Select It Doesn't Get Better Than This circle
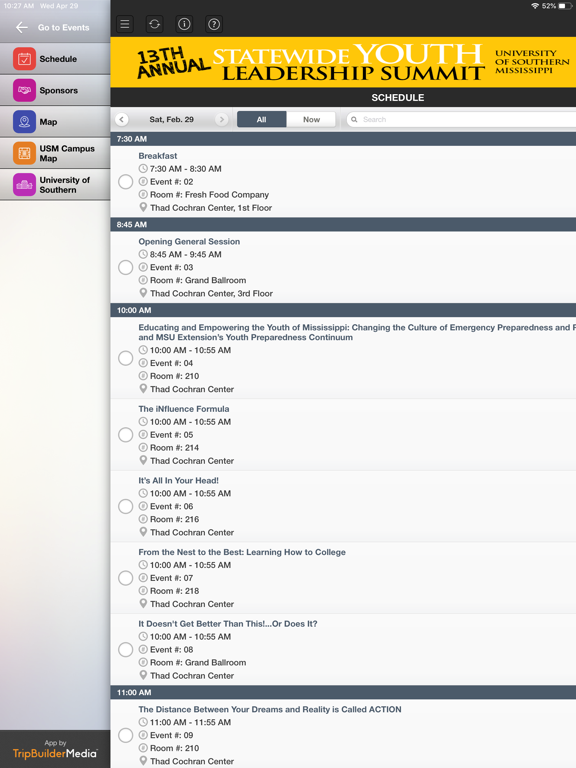 coord(125,649)
